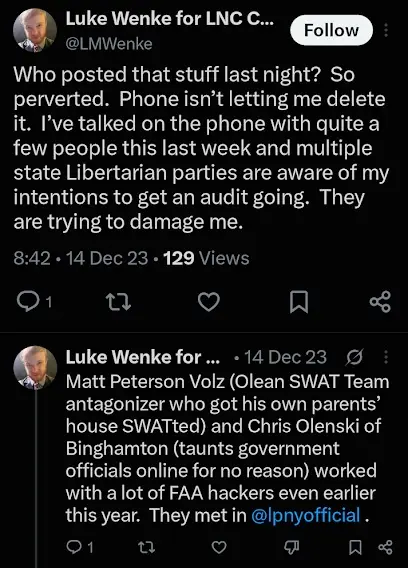
Task: Reply to the Matt Peterson Volz tweet
Action: [80, 547]
